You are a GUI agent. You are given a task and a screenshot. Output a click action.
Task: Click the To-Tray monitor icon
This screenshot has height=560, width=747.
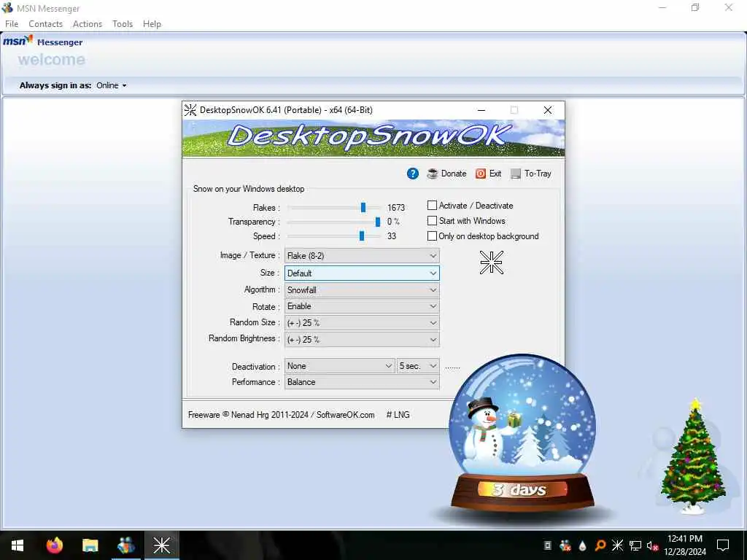pos(516,174)
